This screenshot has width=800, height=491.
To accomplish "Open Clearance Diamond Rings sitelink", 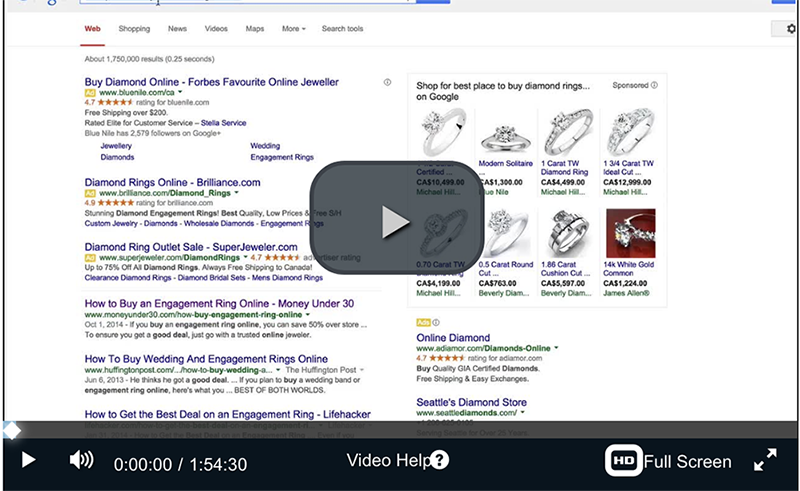I will point(128,278).
